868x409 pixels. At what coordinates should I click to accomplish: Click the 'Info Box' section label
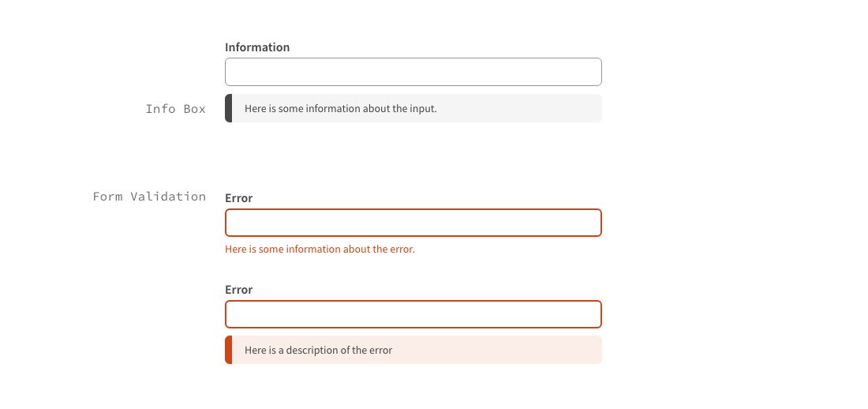coord(175,109)
